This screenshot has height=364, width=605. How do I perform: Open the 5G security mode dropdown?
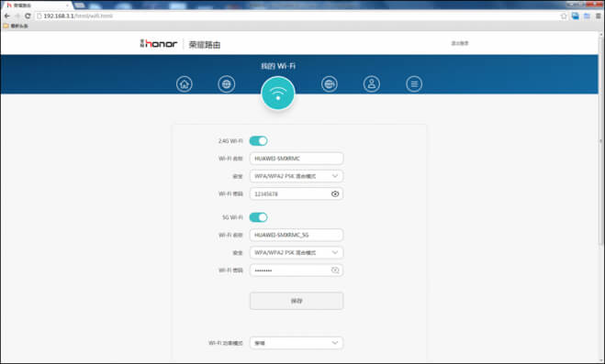coord(297,252)
